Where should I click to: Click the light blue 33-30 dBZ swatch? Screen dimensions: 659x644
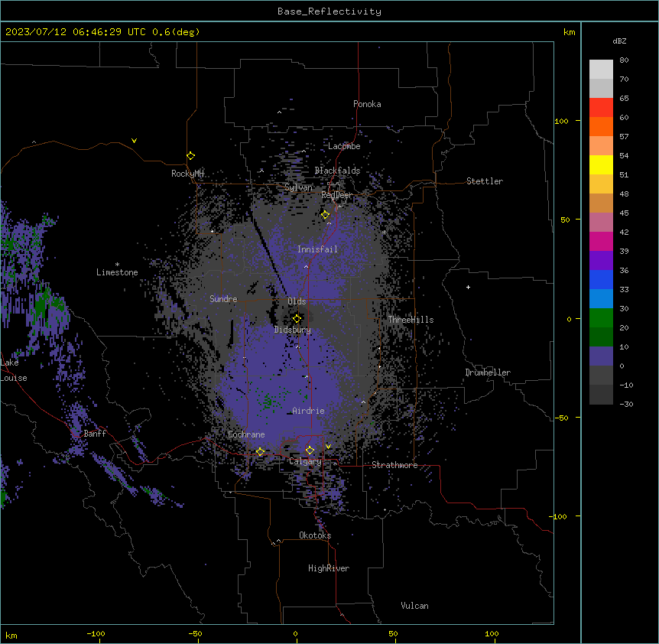pos(601,299)
